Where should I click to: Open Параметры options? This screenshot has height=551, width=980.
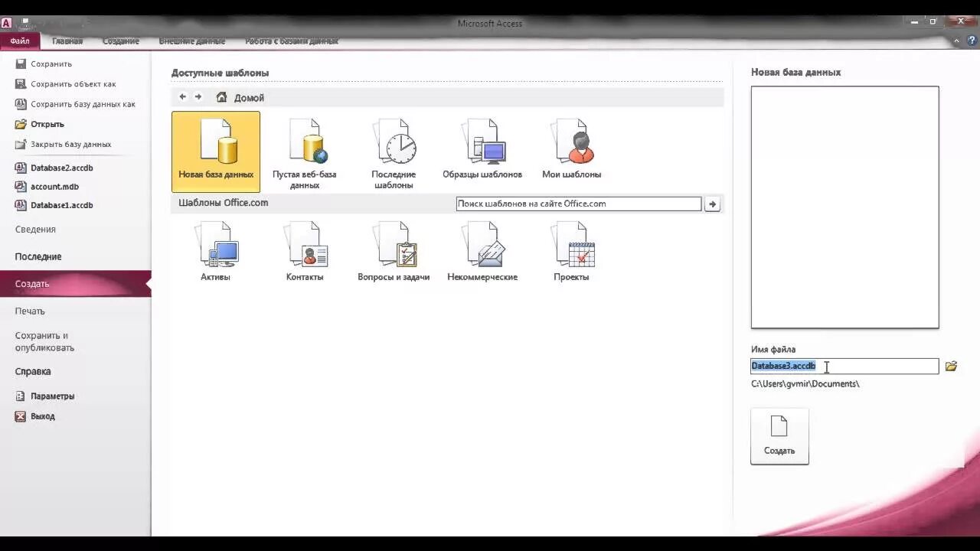45,396
